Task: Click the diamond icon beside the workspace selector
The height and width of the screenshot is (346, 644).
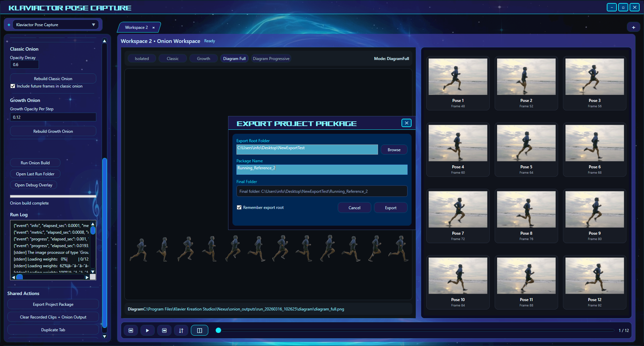Action: tap(8, 24)
